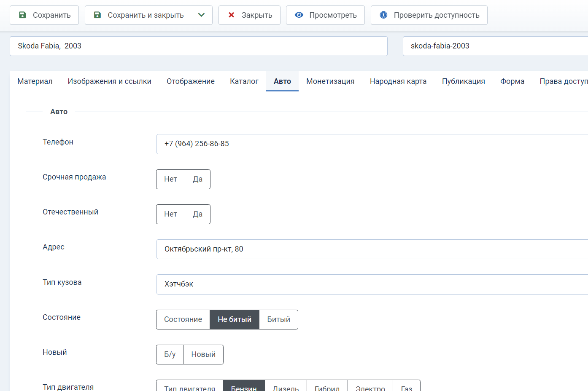Click the title field Skoda Fabia, 2003
The image size is (588, 391).
tap(198, 46)
